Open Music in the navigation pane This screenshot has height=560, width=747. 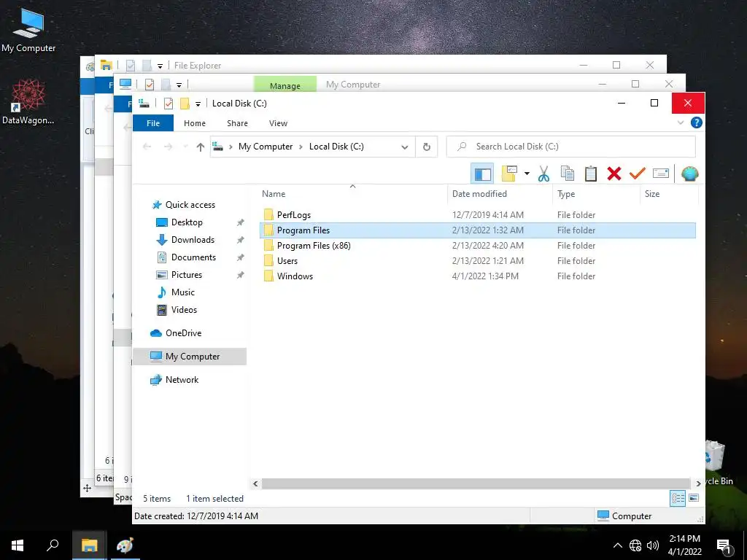(x=182, y=292)
